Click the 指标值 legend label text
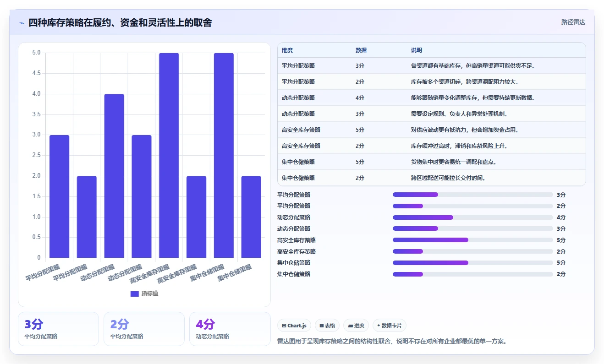This screenshot has height=364, width=604. pos(150,293)
